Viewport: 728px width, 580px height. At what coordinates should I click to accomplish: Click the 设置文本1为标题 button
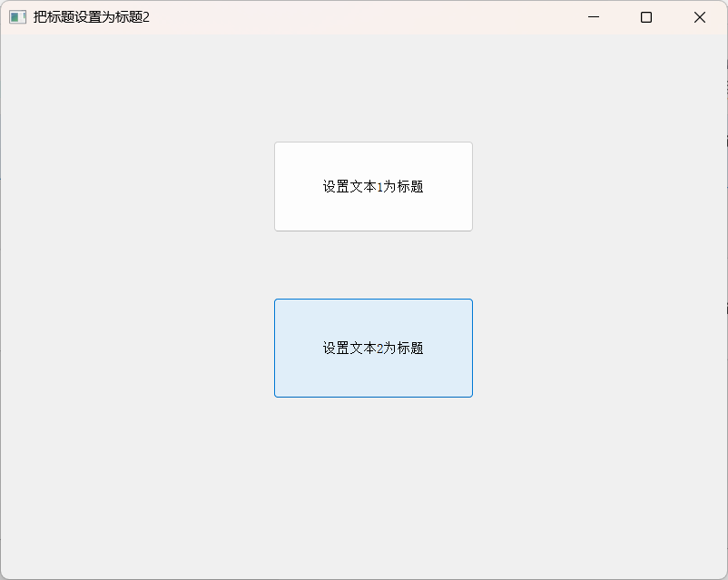[x=373, y=187]
